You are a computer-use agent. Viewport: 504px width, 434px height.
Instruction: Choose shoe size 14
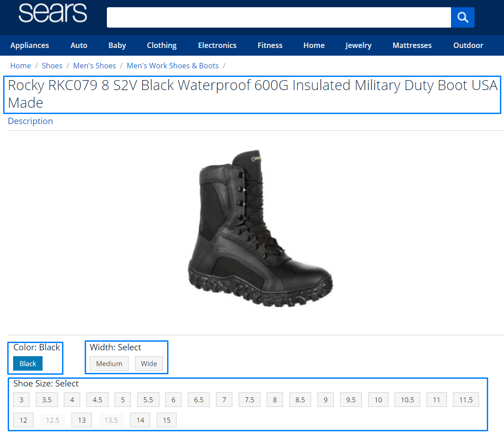click(x=140, y=420)
